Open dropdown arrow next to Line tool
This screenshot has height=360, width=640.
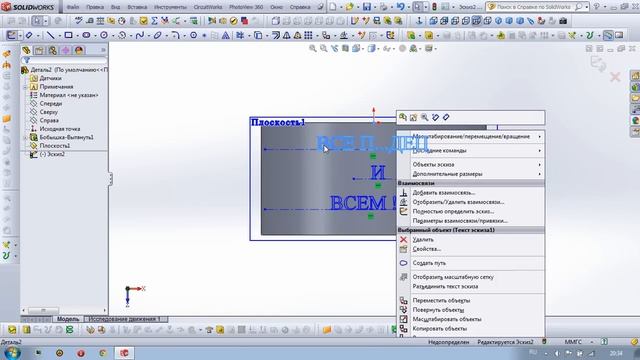coord(59,36)
